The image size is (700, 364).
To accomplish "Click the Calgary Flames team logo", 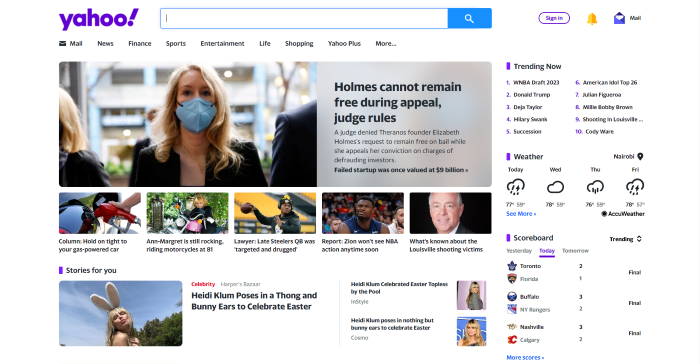I will click(x=512, y=339).
